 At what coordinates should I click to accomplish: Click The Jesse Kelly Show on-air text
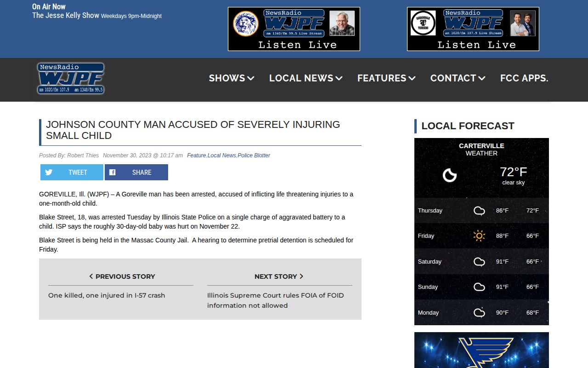tap(66, 15)
